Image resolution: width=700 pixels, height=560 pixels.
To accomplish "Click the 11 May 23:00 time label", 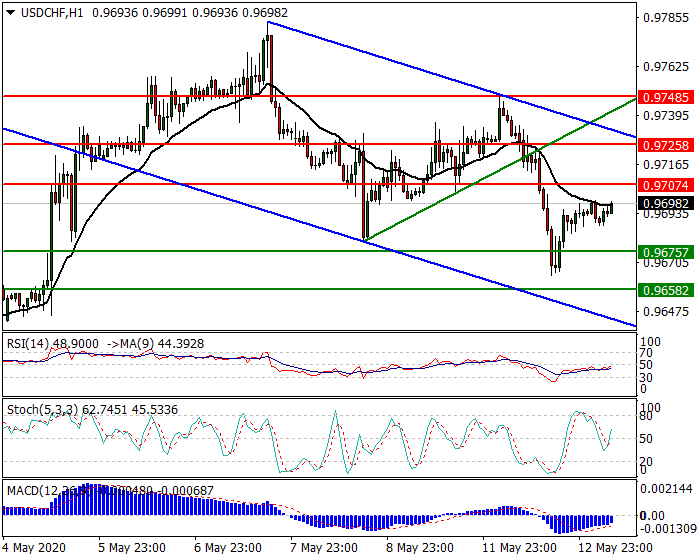I will point(519,547).
